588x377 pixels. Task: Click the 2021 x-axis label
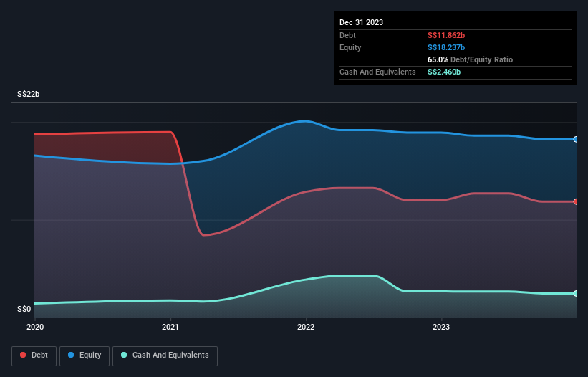coord(170,327)
